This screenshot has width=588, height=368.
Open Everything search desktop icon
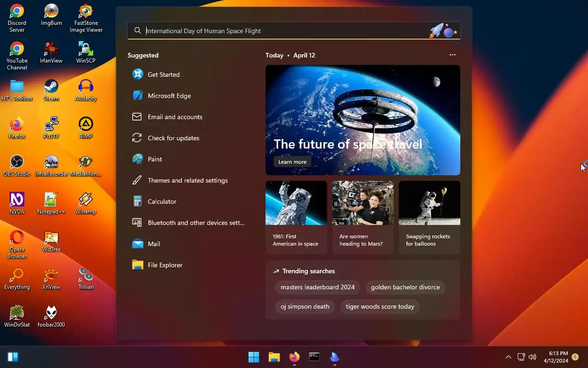17,279
